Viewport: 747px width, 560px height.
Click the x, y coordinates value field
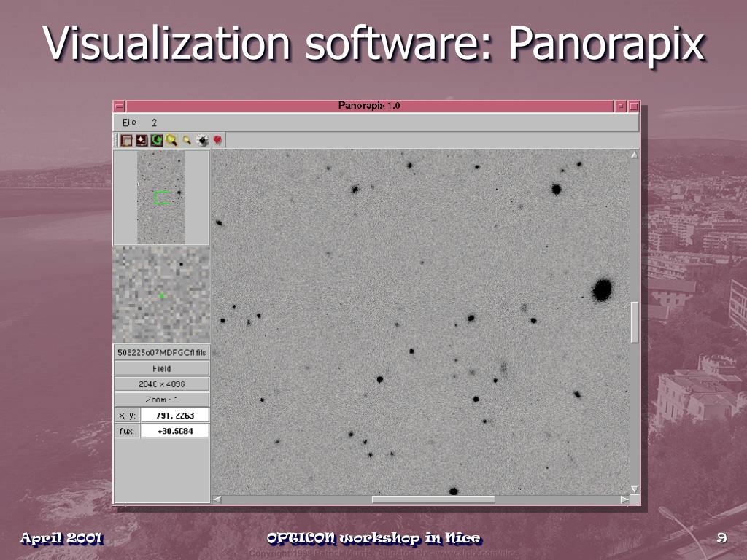click(x=175, y=415)
